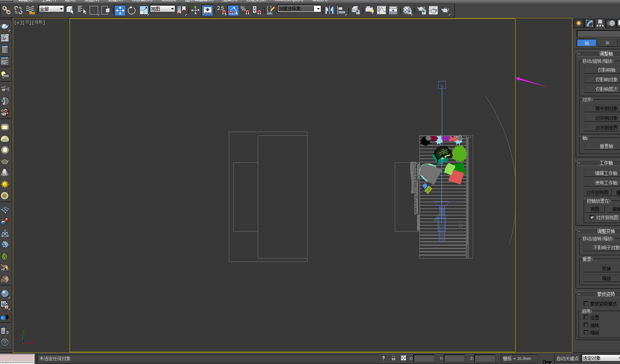Enable the 蒙皮姿势模式 checkbox
The height and width of the screenshot is (364, 620).
pos(586,304)
